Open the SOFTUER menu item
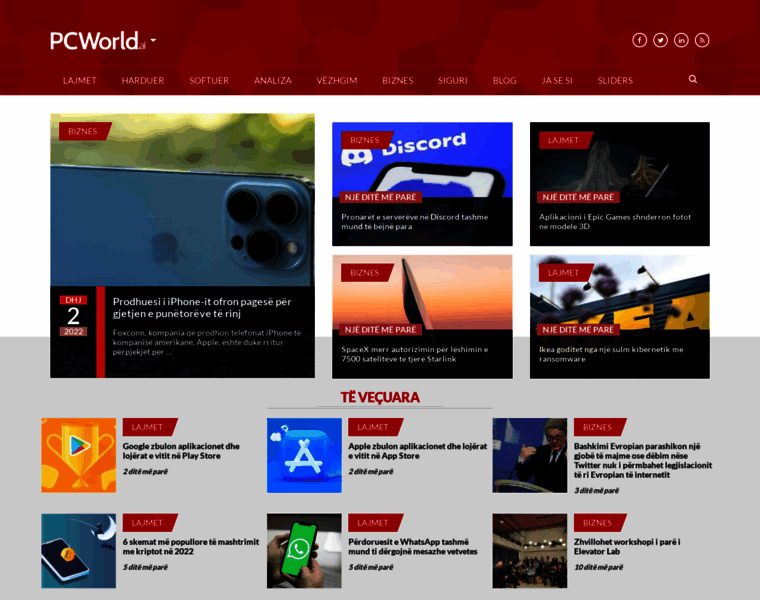760x600 pixels. [209, 80]
